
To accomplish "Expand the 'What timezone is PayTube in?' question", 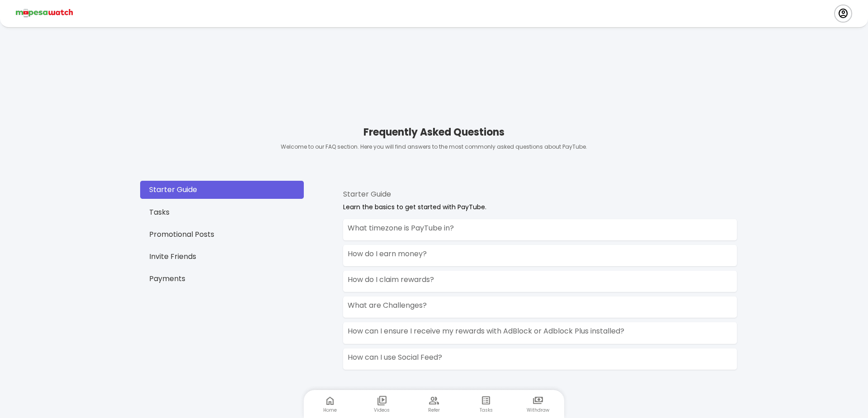I will 540,230.
